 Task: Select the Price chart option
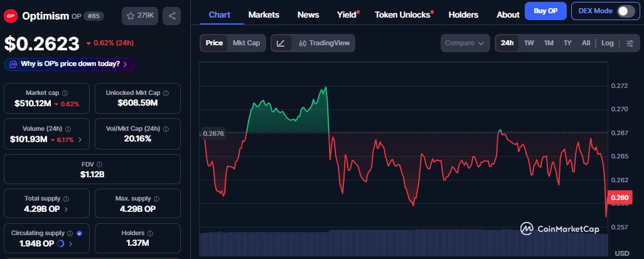(x=214, y=43)
